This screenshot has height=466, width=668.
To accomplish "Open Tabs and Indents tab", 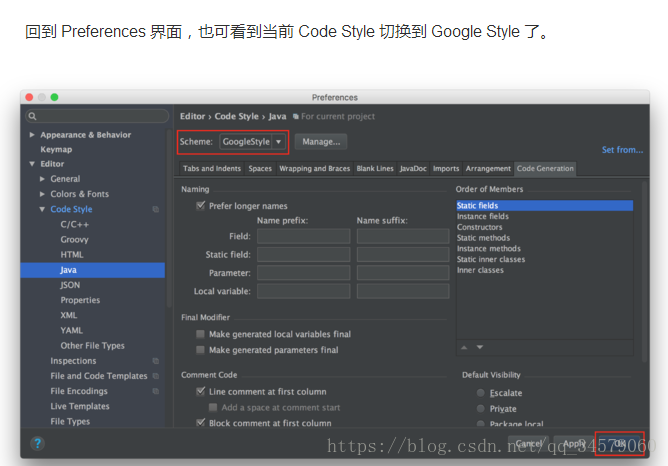I will click(x=212, y=169).
